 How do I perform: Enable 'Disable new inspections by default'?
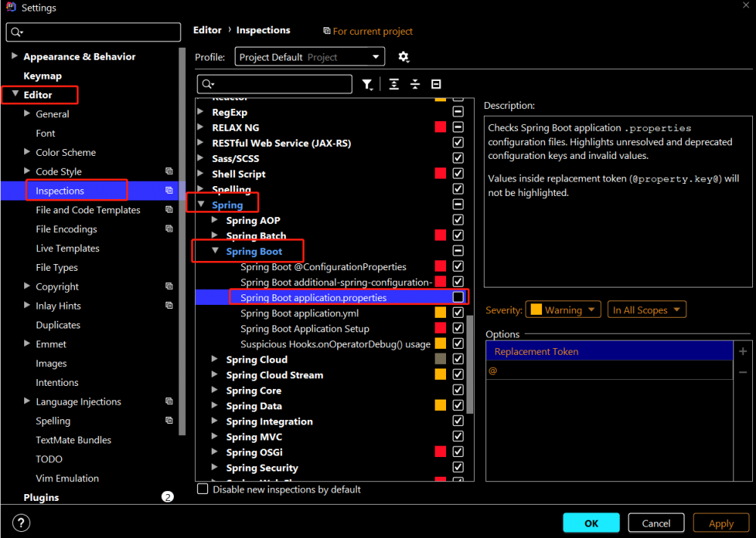[x=202, y=490]
